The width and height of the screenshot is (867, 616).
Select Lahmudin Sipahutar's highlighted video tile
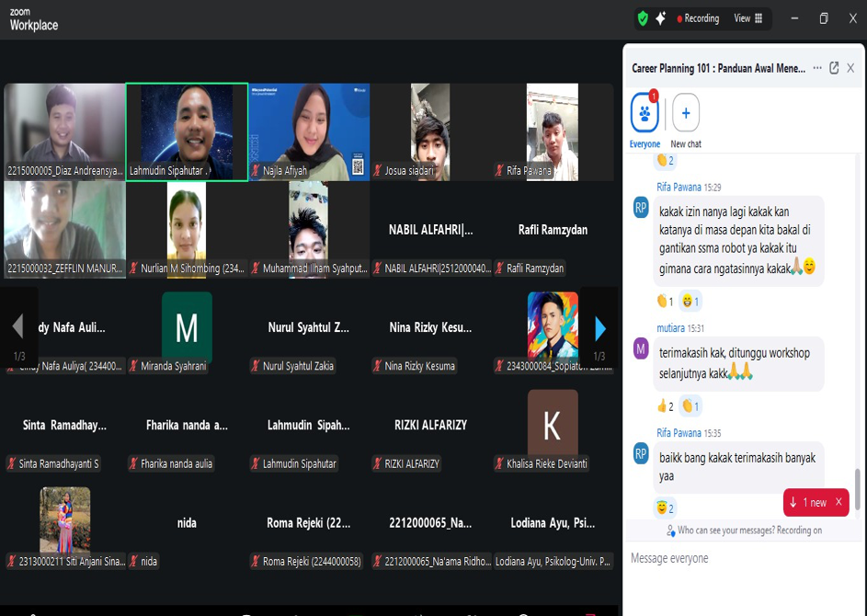click(x=187, y=131)
